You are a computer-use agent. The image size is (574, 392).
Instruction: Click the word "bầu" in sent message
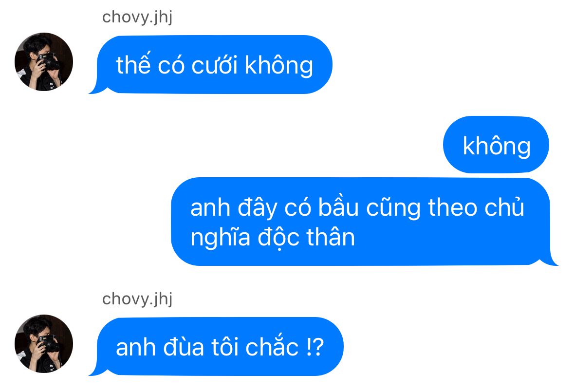338,206
